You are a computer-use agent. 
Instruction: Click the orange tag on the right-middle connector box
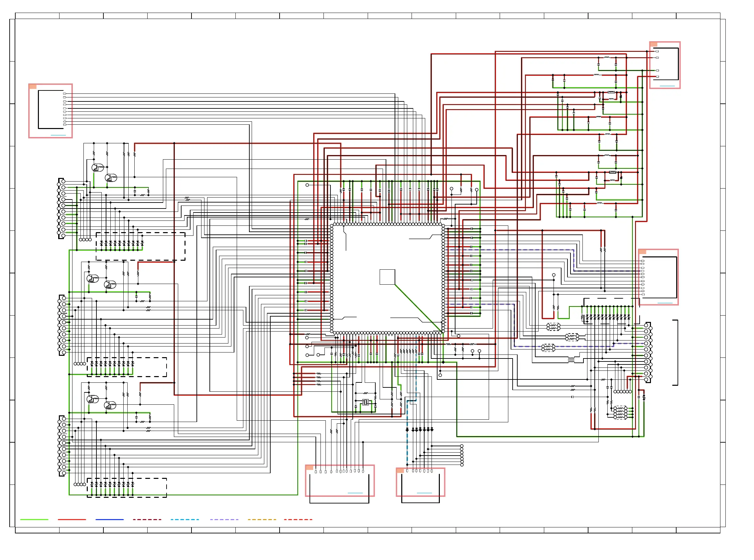[x=643, y=251]
